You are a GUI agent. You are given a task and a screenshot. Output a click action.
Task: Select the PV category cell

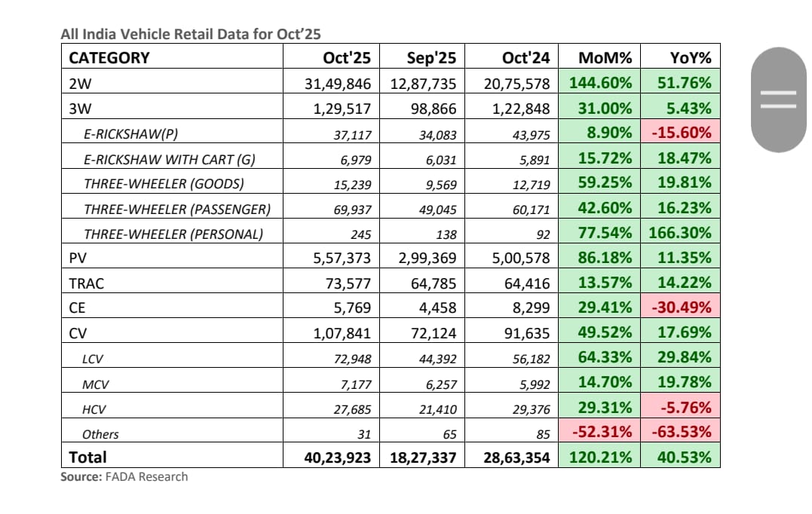coord(78,259)
